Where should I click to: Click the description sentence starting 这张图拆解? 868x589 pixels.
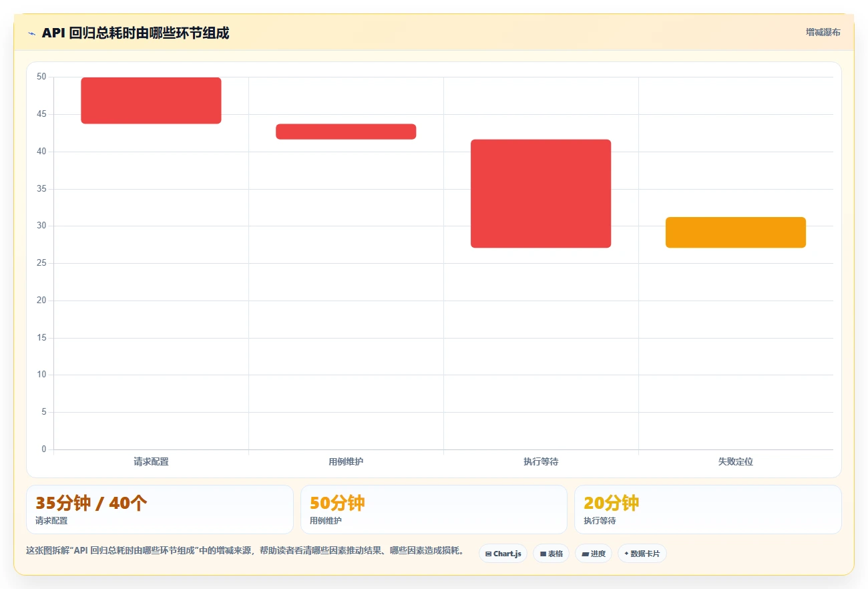point(245,551)
